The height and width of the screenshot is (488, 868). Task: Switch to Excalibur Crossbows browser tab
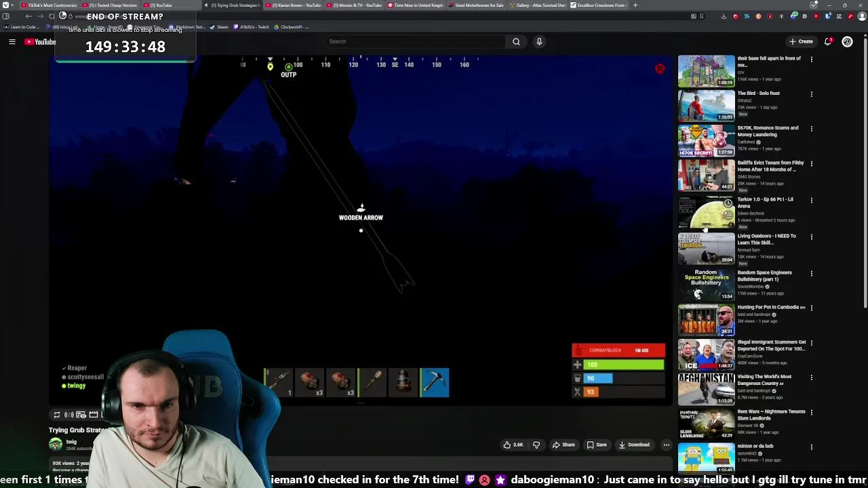tap(597, 5)
